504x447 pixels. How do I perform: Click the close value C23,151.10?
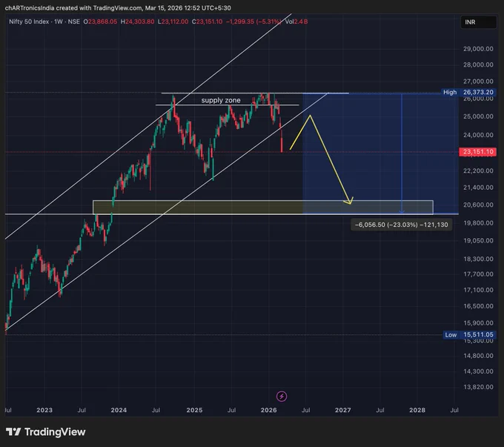pos(207,21)
